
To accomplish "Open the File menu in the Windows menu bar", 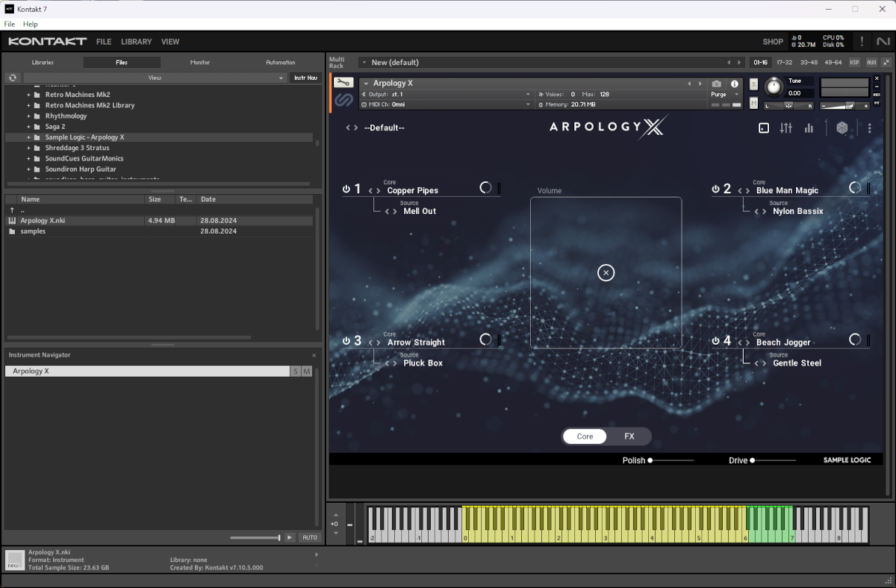I will pos(10,25).
